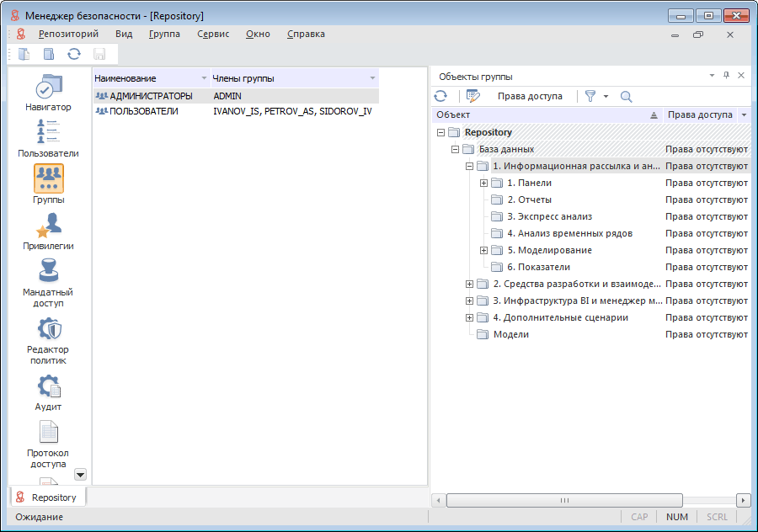The width and height of the screenshot is (758, 532).
Task: Pin the group objects panel
Action: (x=726, y=76)
